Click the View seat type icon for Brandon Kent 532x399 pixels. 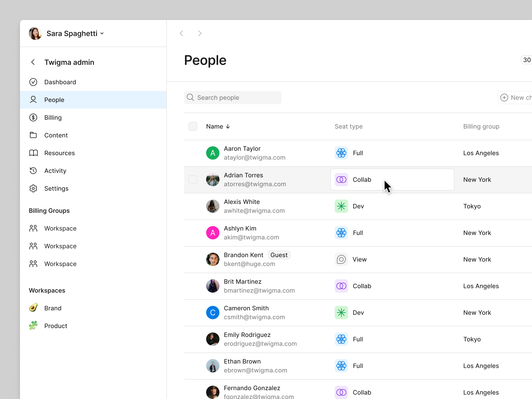pos(341,259)
